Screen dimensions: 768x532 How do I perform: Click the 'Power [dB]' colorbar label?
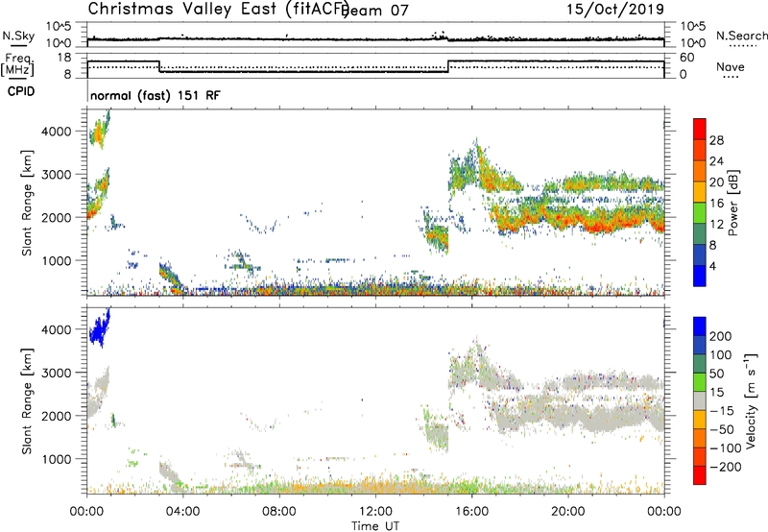pyautogui.click(x=732, y=203)
